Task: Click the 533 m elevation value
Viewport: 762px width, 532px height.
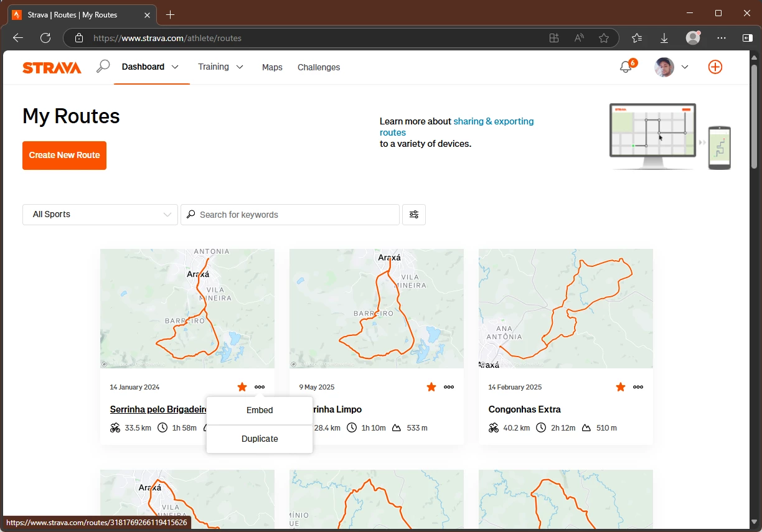Action: pyautogui.click(x=417, y=428)
